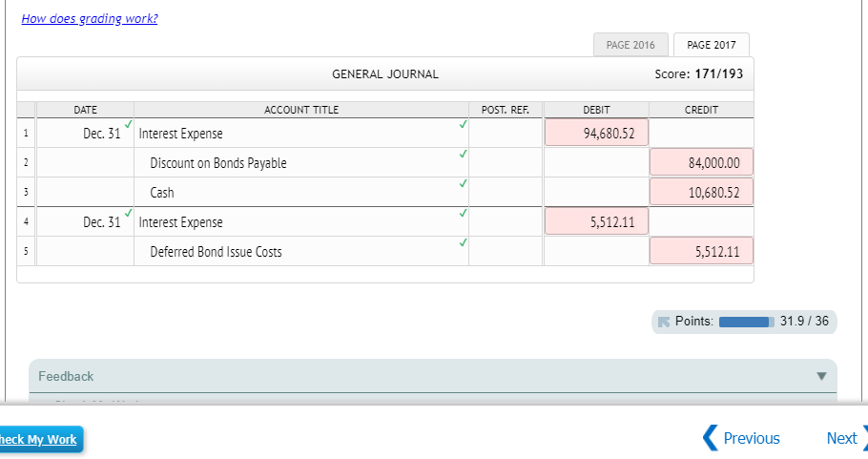
Task: Click row number 2 in journal
Action: tap(26, 163)
